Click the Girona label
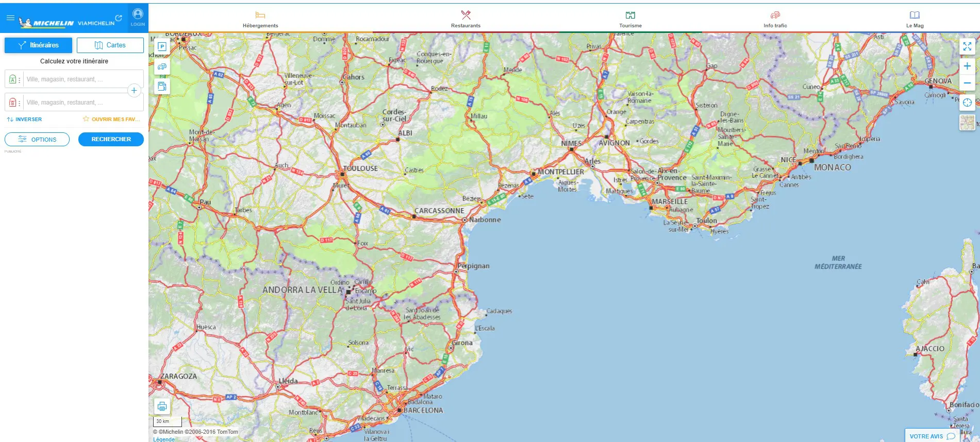Viewport: 980px width, 442px height. (462, 343)
